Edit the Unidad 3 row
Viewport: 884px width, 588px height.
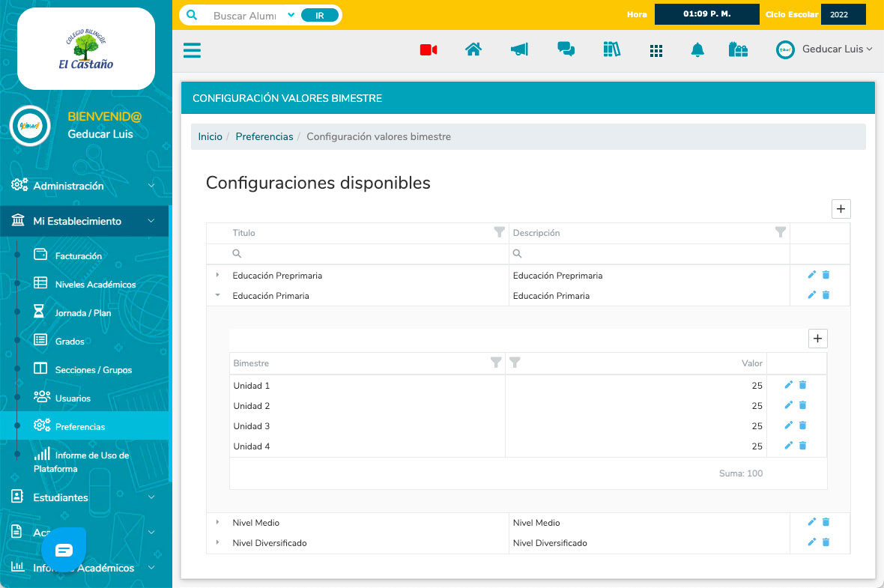tap(789, 425)
